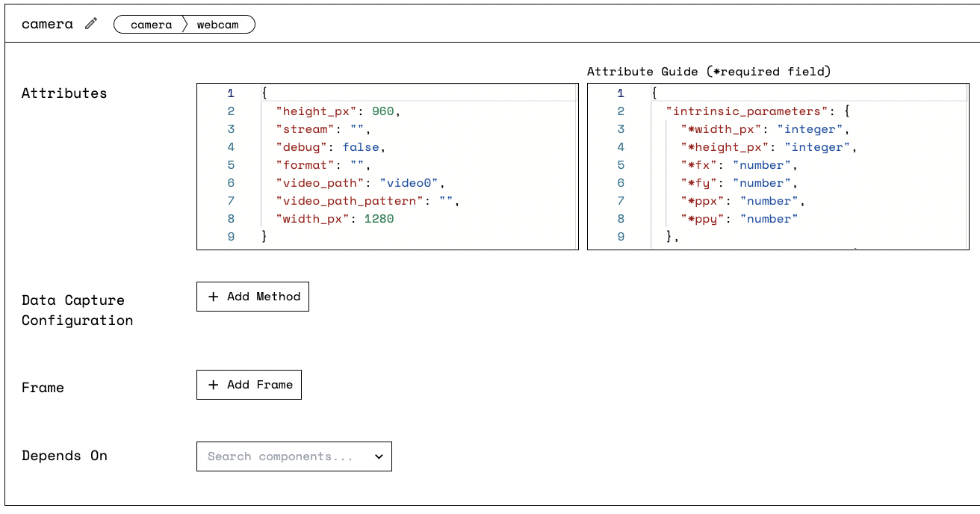980x514 pixels.
Task: Click the "stream" key in Attributes editor
Action: (x=306, y=129)
